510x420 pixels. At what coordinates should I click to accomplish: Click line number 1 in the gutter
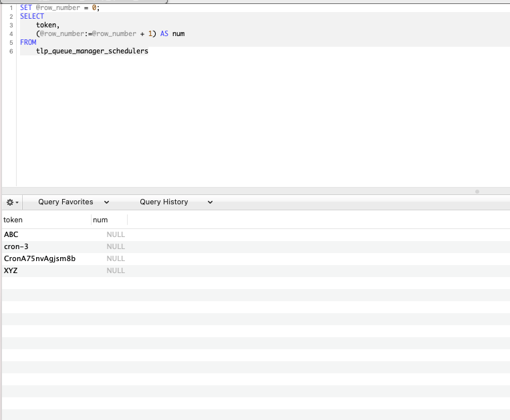(x=11, y=8)
